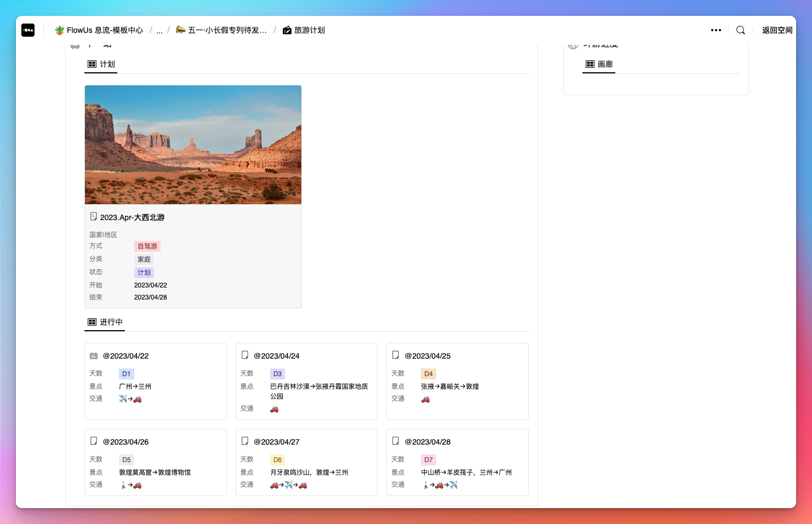
Task: Click the transport emojis in the D6 card
Action: pyautogui.click(x=289, y=485)
